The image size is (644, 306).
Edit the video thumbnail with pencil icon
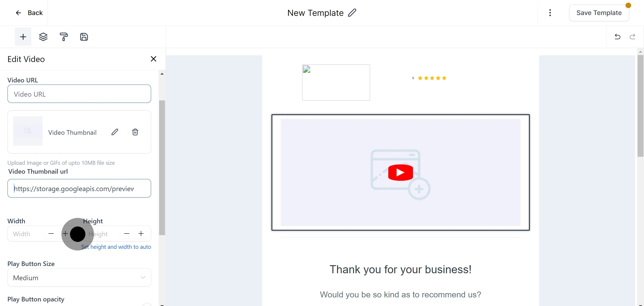click(115, 132)
